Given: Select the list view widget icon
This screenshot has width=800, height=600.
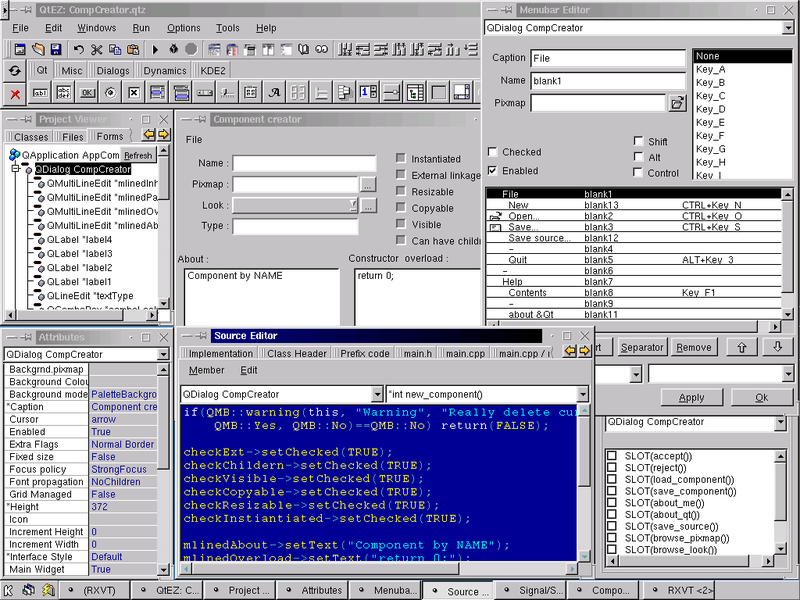Looking at the screenshot, I should [415, 93].
